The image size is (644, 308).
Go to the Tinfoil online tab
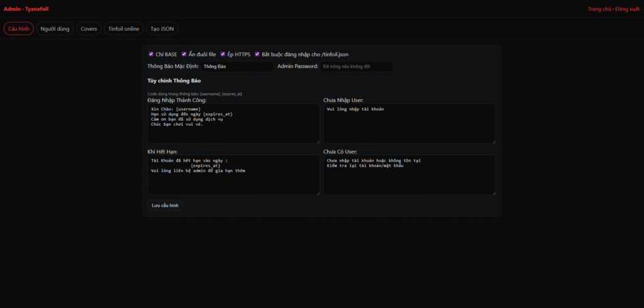point(123,29)
